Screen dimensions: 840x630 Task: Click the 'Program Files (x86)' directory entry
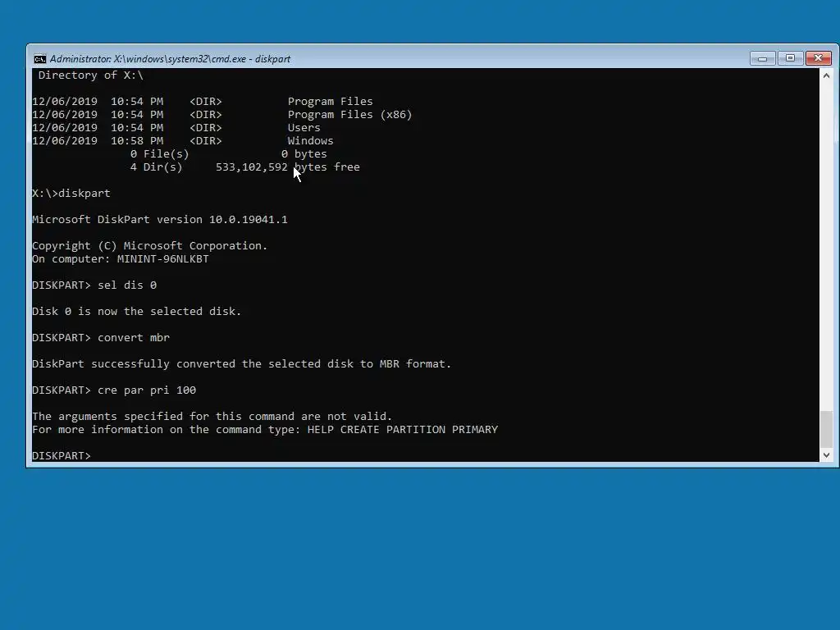click(x=349, y=115)
